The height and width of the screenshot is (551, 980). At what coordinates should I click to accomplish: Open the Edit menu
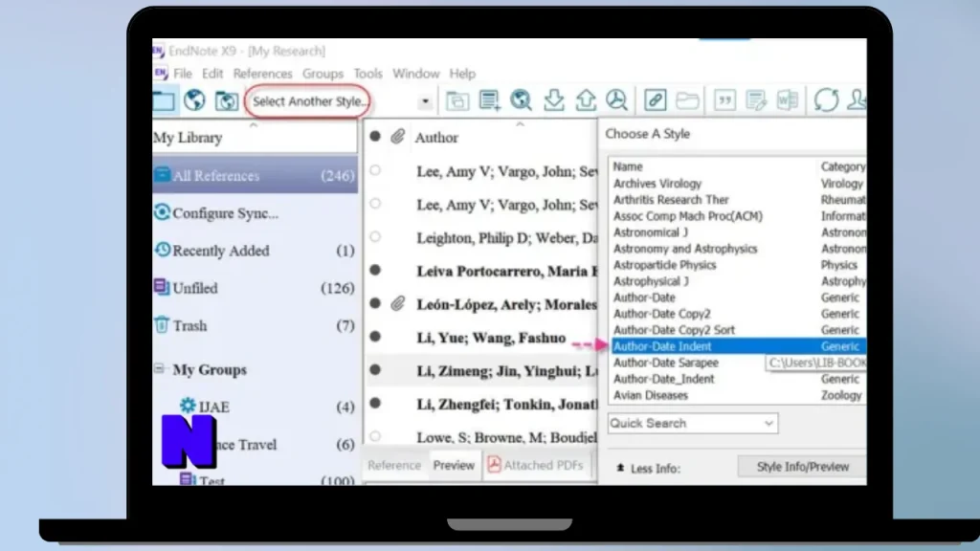click(212, 73)
